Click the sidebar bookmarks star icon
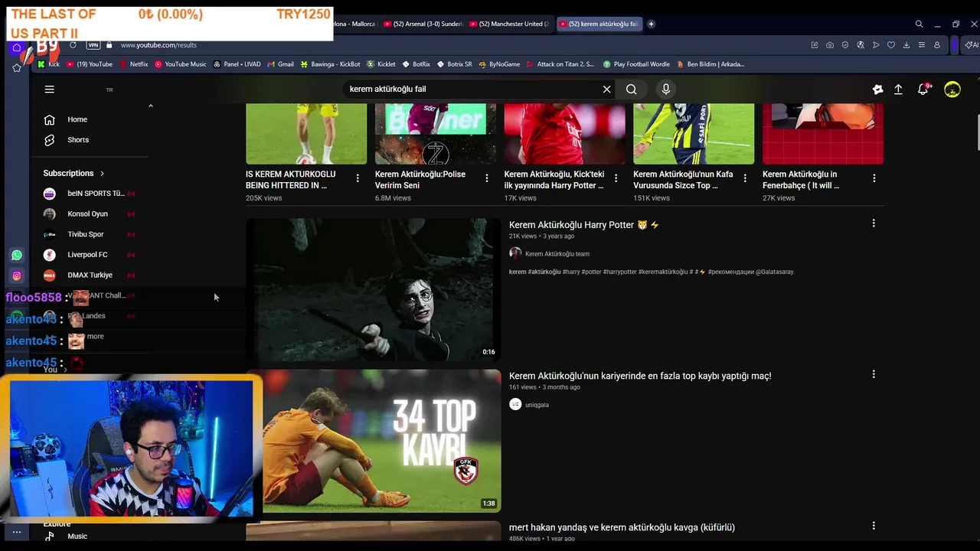This screenshot has width=980, height=551. click(x=17, y=68)
